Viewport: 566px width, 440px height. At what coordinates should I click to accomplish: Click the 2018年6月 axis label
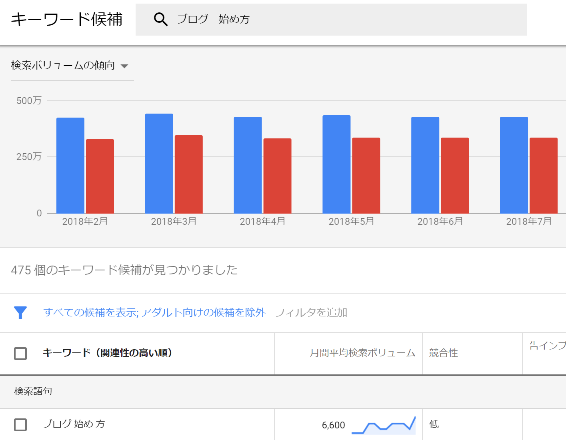(440, 221)
